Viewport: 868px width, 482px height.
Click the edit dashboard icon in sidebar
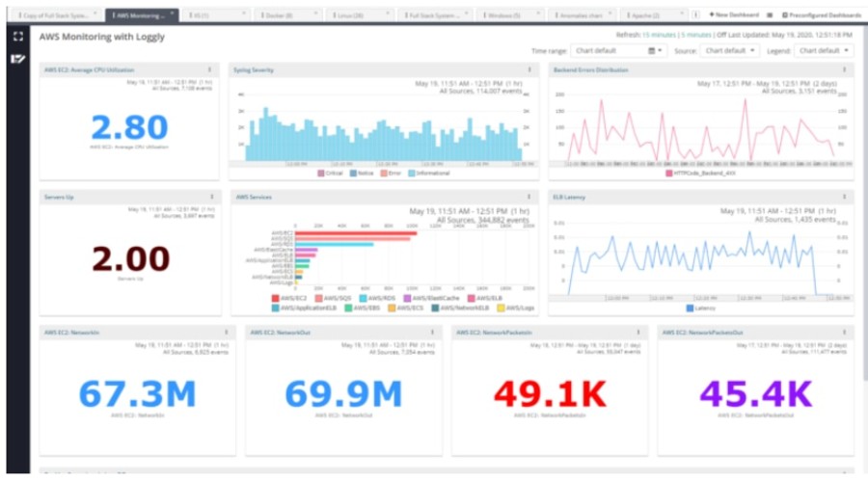(17, 59)
